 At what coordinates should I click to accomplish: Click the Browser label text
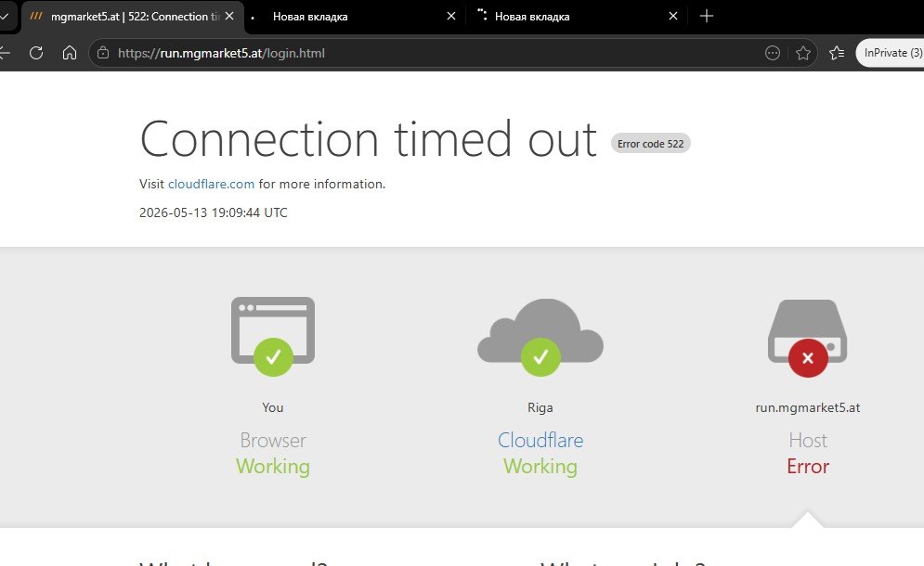[273, 440]
